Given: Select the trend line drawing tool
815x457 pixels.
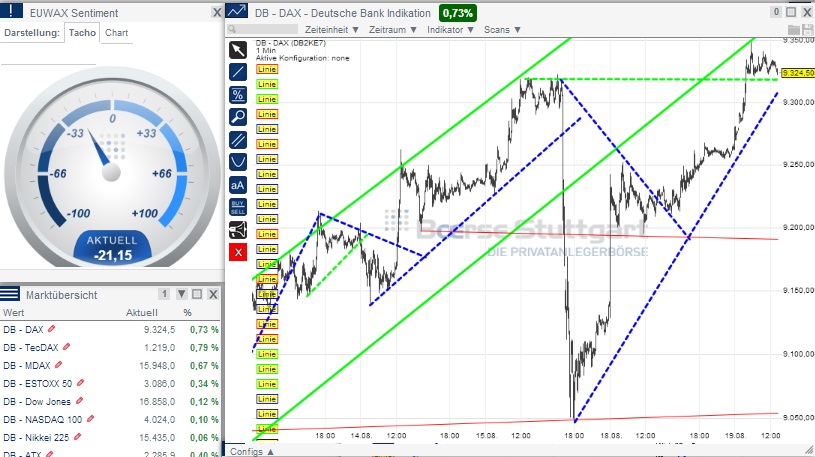Looking at the screenshot, I should pyautogui.click(x=238, y=72).
